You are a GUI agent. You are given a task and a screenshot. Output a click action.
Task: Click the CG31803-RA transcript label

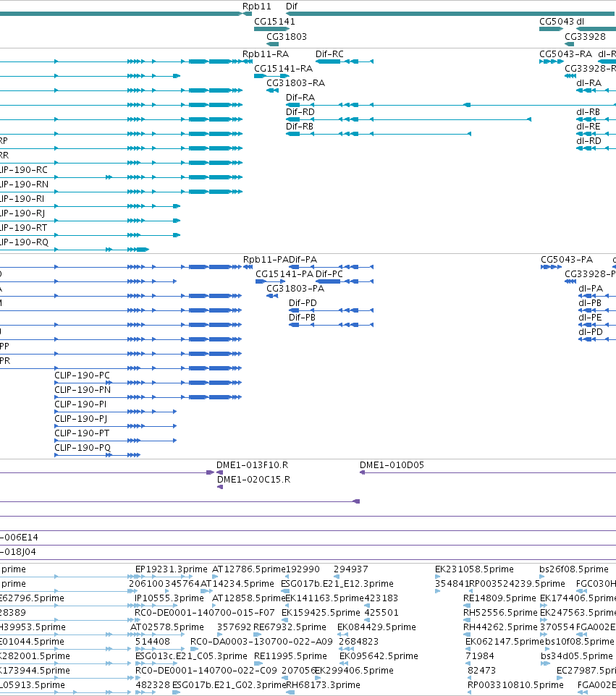[296, 83]
